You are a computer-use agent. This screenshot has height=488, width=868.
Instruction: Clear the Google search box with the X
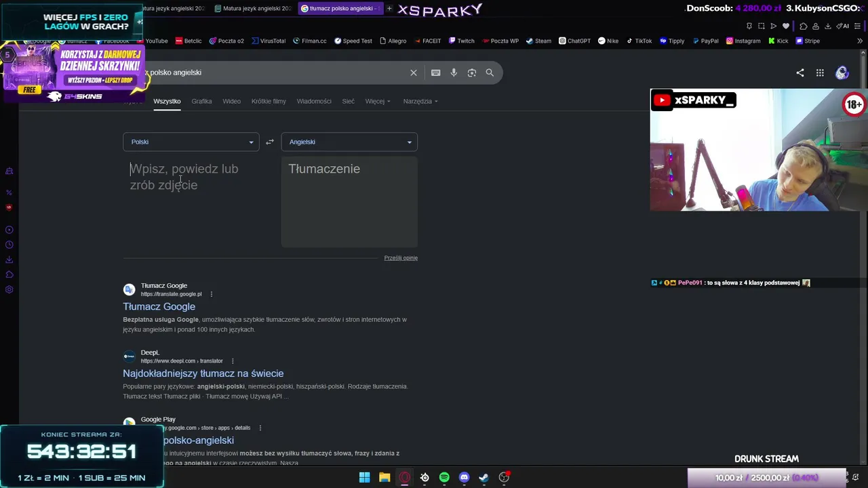pyautogui.click(x=414, y=73)
